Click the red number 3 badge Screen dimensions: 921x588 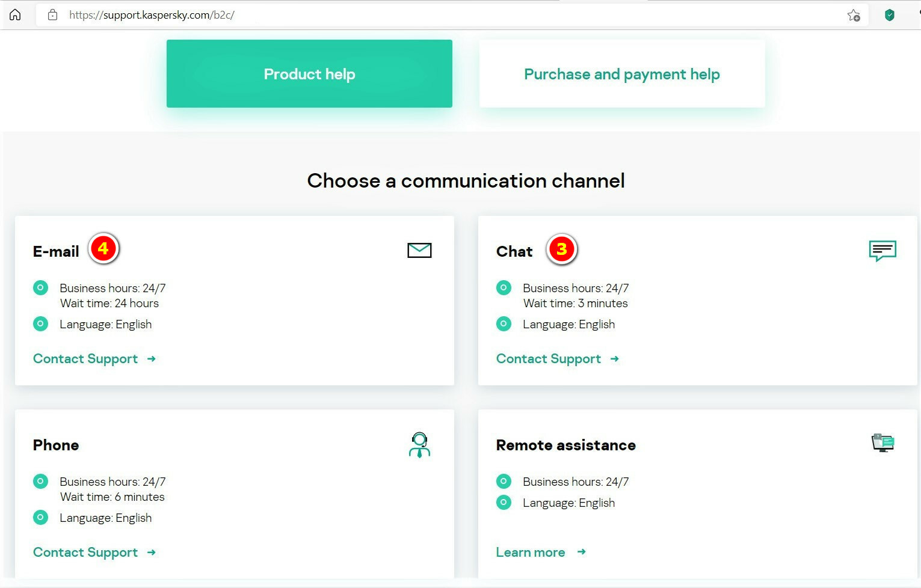(x=562, y=249)
